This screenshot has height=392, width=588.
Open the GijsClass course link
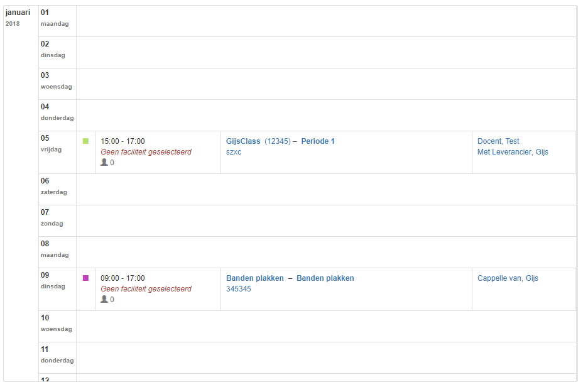(x=243, y=141)
